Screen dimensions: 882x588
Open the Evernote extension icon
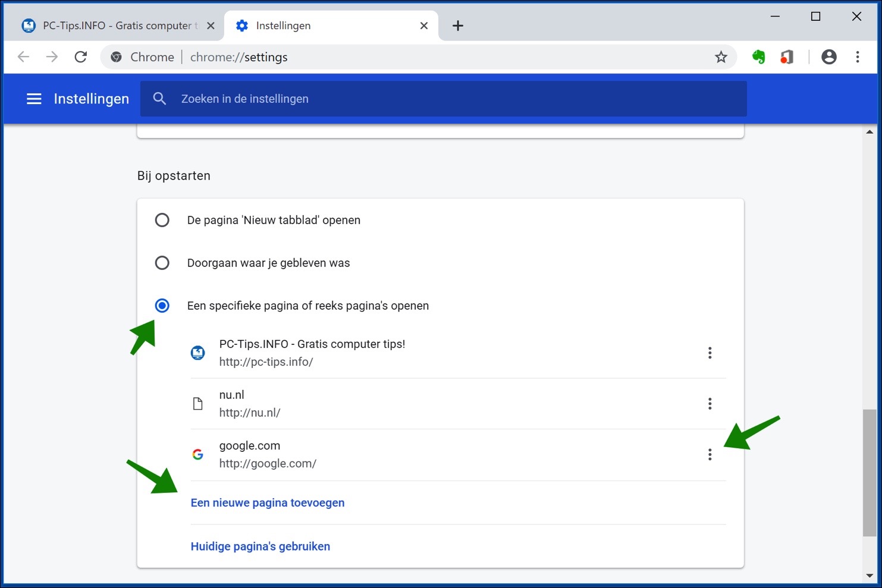click(758, 57)
